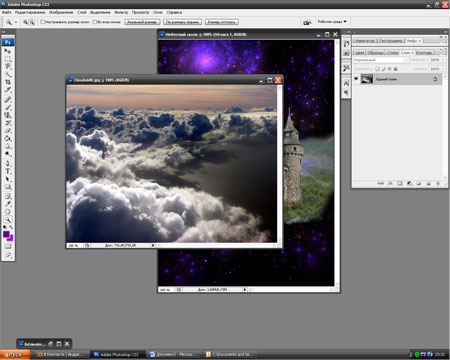Click 'По размеру экрана' button
The image size is (450, 360).
point(183,22)
